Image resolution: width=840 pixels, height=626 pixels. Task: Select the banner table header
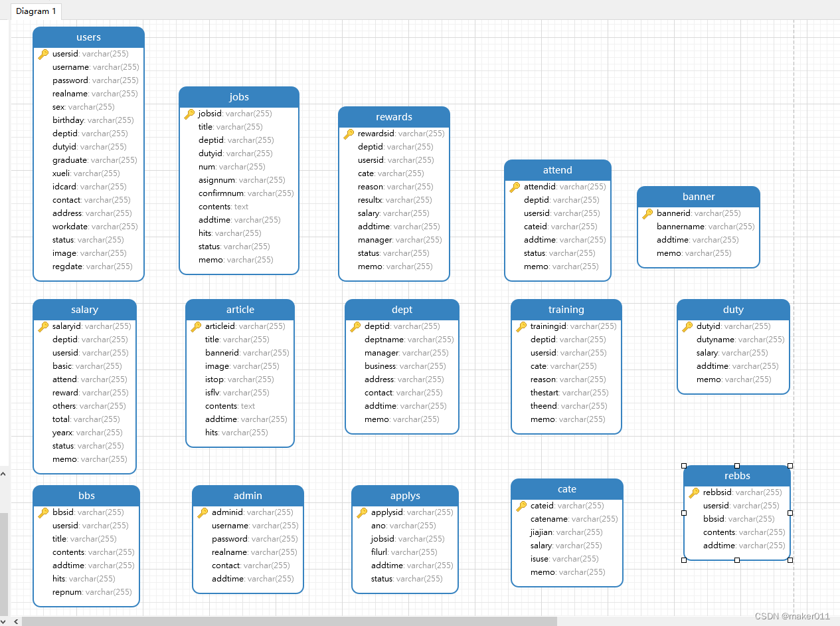[x=699, y=197]
